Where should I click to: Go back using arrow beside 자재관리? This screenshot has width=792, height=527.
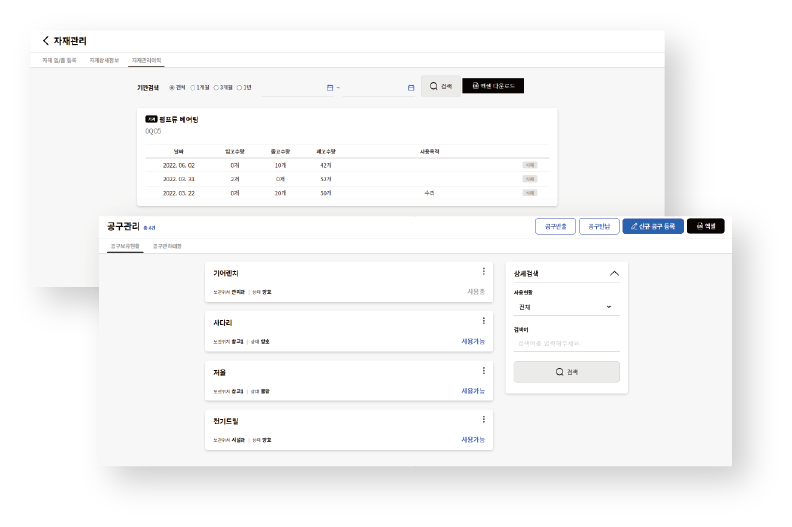45,40
